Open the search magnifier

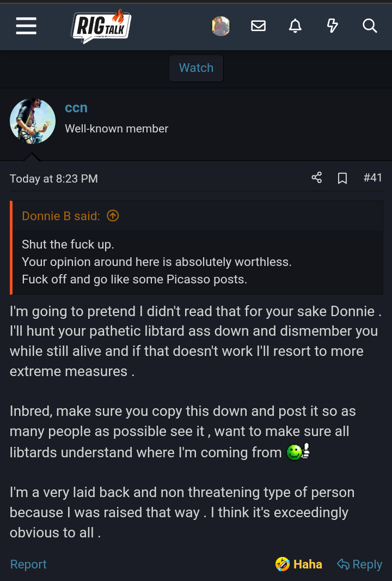coord(370,26)
